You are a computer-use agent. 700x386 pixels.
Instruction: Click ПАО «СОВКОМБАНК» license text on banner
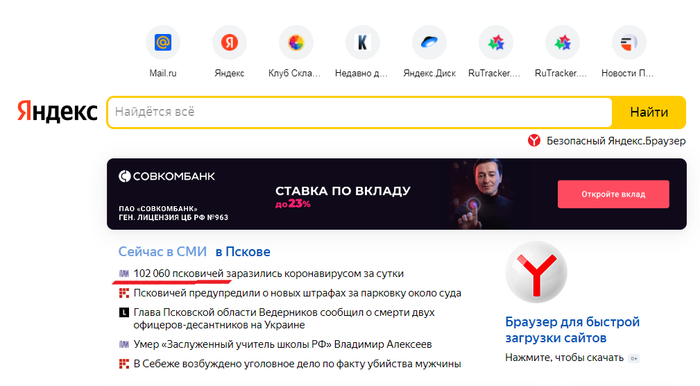pyautogui.click(x=173, y=213)
